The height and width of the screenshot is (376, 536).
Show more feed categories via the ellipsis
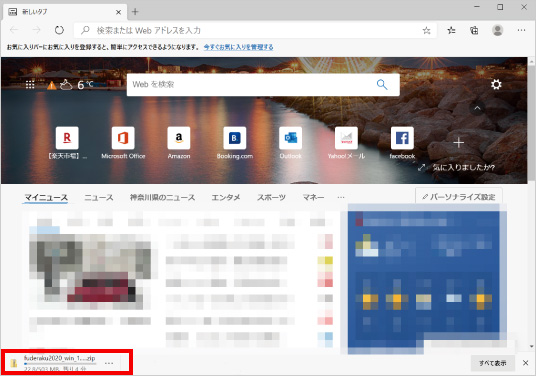pyautogui.click(x=341, y=197)
